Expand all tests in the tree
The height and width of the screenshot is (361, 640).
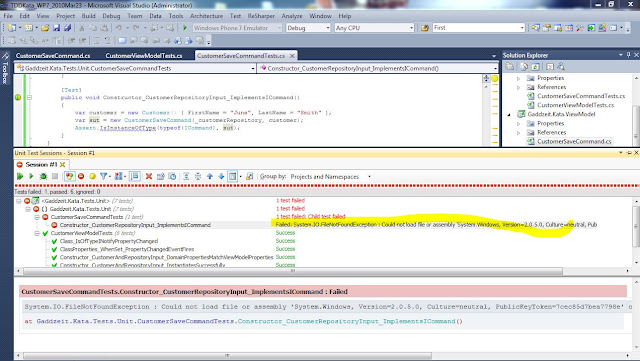(186, 176)
